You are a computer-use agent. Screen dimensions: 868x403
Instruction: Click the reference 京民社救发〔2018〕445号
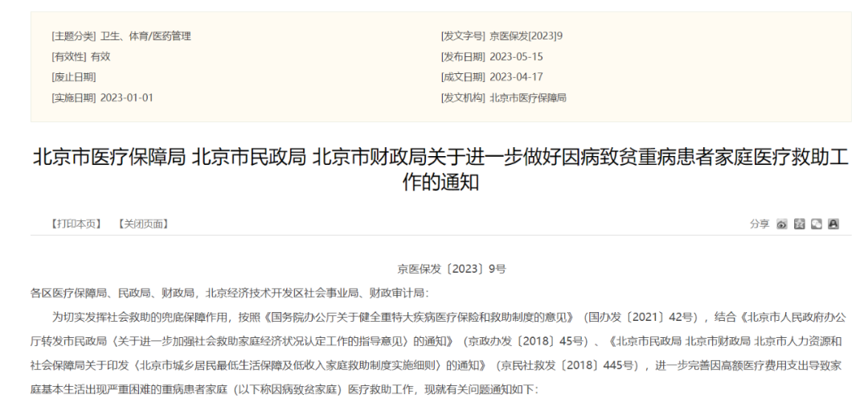pyautogui.click(x=568, y=365)
